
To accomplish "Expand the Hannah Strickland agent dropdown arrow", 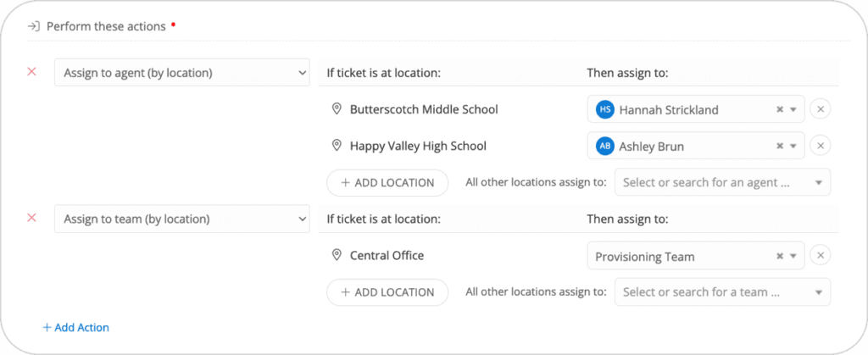I will point(793,109).
